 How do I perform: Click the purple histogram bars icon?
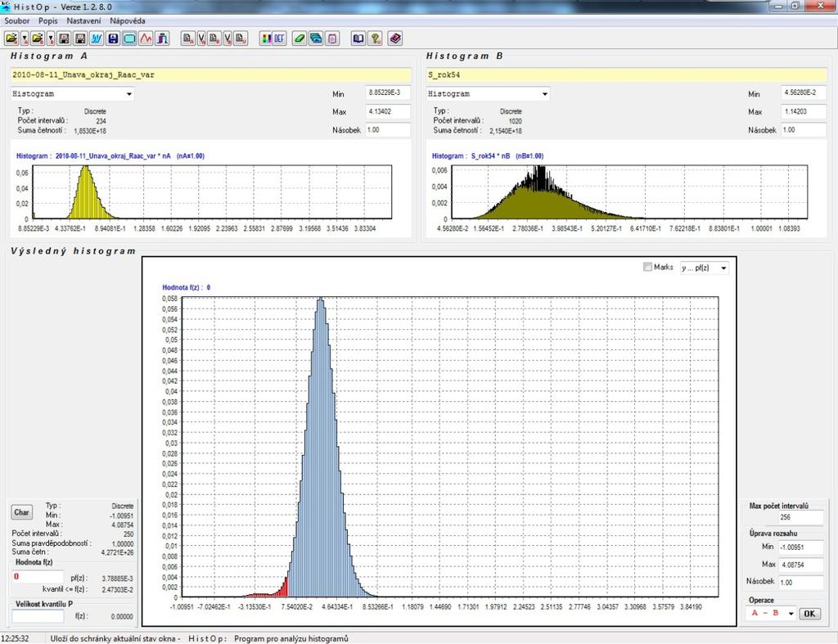(x=162, y=38)
